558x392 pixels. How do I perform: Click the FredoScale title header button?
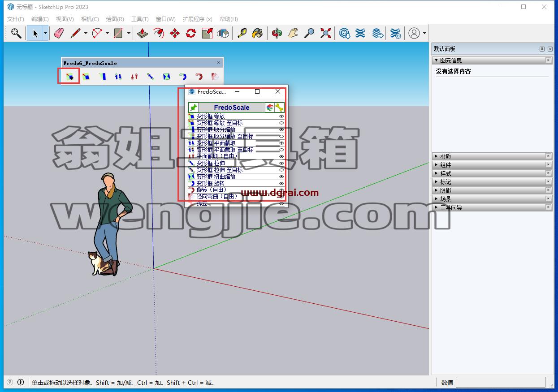231,108
